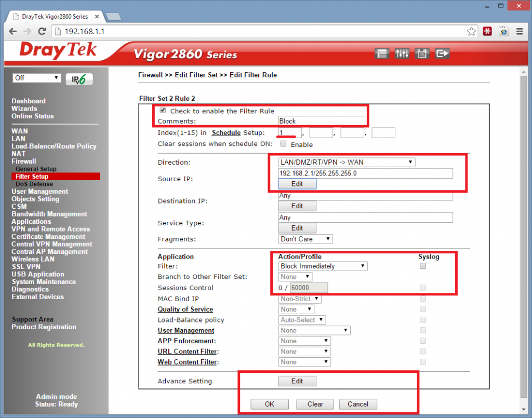Toggle Syslog checkbox for Quality of Service

tap(423, 309)
